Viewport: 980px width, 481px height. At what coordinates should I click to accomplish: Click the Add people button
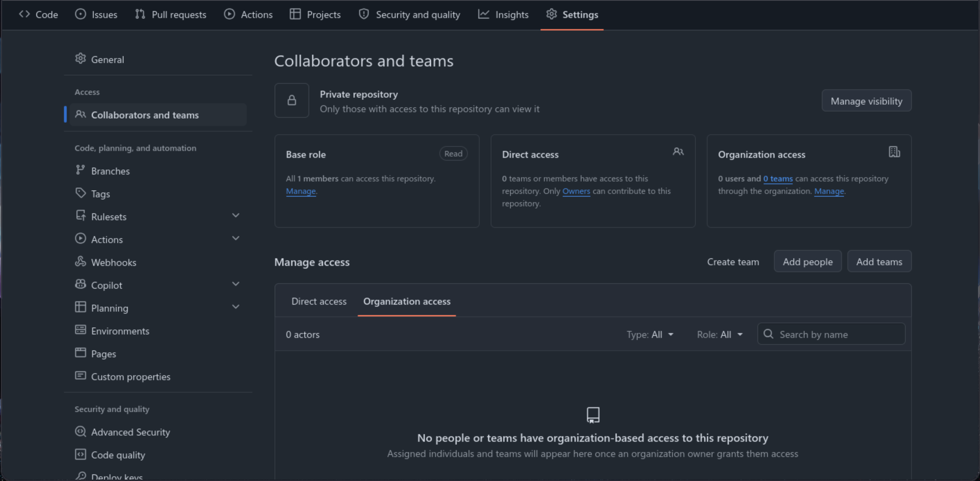click(808, 262)
